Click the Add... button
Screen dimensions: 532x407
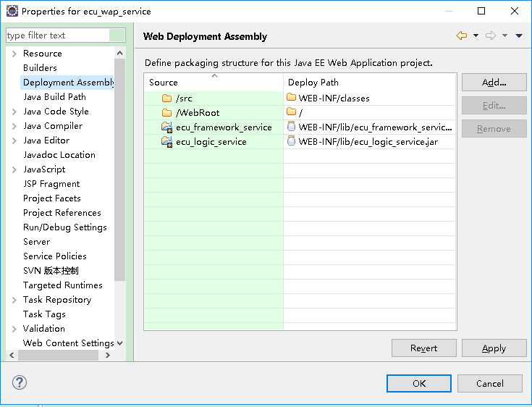click(x=494, y=82)
